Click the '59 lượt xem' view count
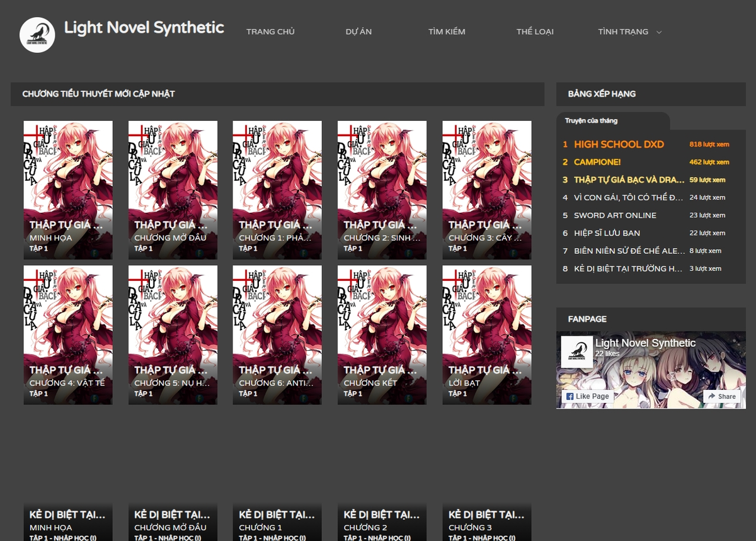The height and width of the screenshot is (541, 756). [x=707, y=179]
